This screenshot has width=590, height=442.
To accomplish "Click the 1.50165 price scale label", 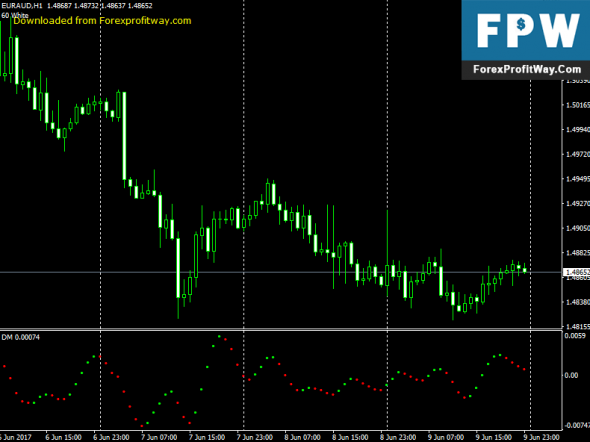I will coord(578,105).
